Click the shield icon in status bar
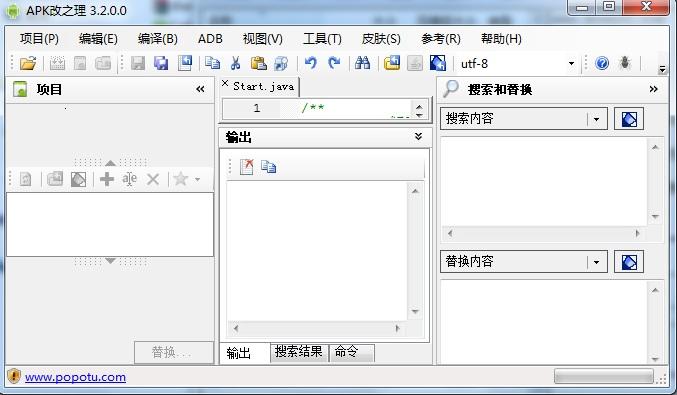Viewport: 677px width, 395px height. point(14,376)
